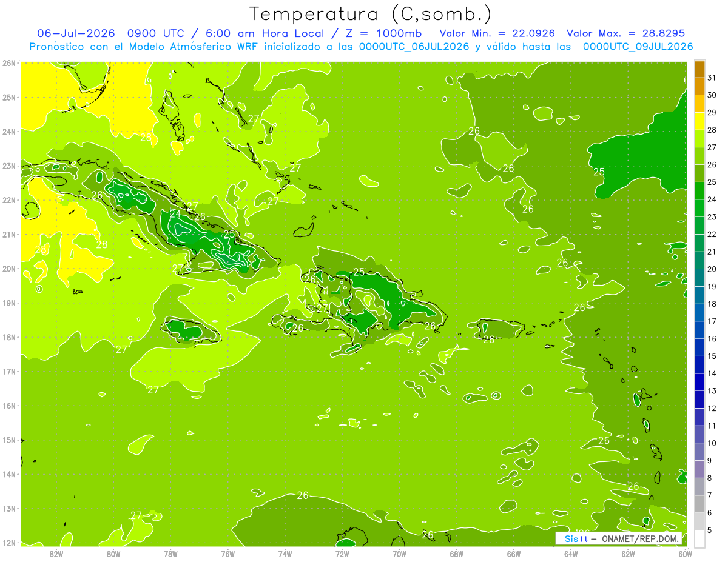Select the yellow swatch between 28 and 29
The image size is (728, 562).
coord(699,121)
